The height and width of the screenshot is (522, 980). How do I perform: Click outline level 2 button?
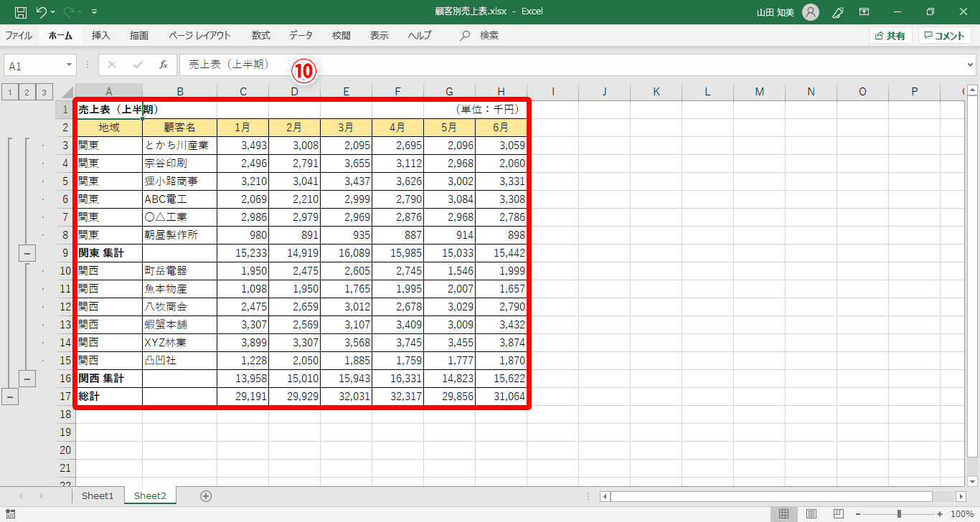(x=27, y=92)
